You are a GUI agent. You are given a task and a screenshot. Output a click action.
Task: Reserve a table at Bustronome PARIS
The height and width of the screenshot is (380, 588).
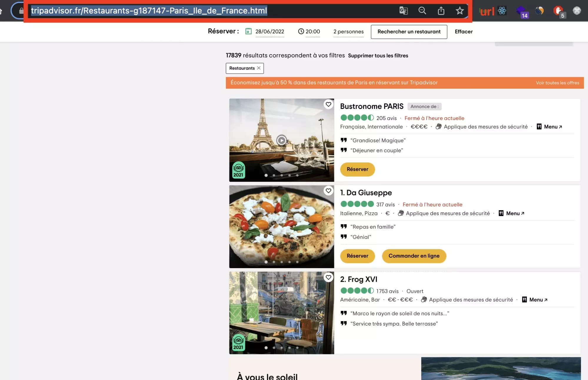tap(357, 169)
